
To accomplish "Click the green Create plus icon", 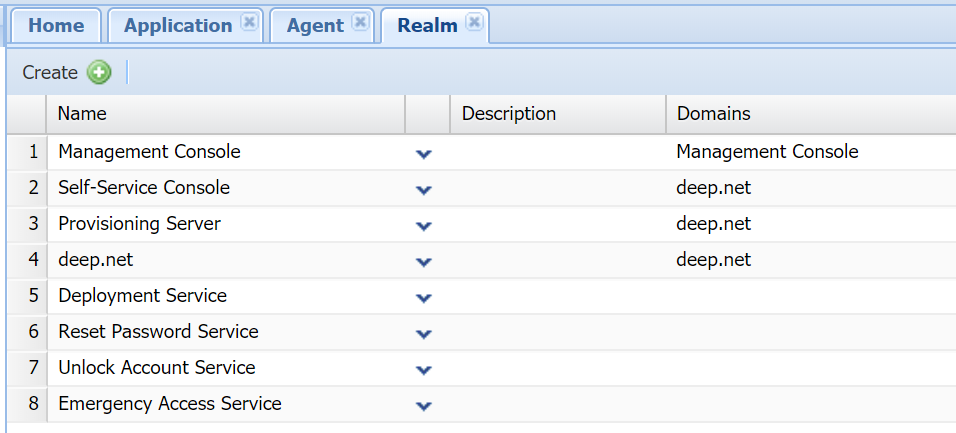I will coord(99,72).
